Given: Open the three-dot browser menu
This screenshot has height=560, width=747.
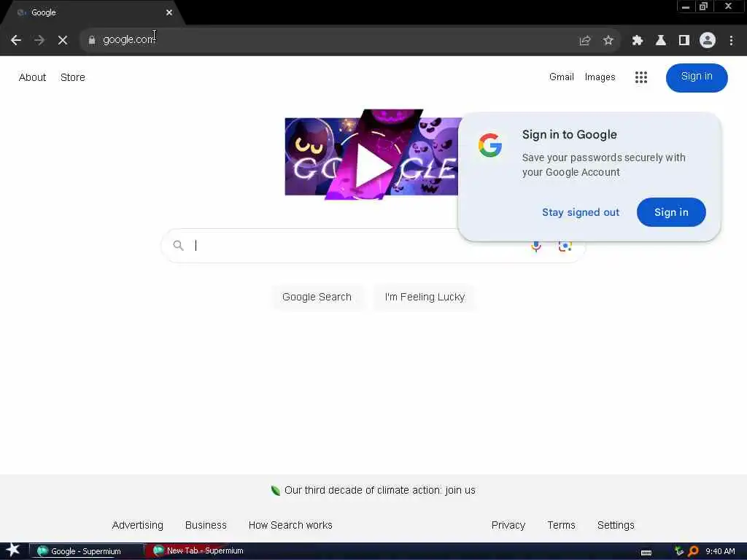Looking at the screenshot, I should tap(731, 41).
